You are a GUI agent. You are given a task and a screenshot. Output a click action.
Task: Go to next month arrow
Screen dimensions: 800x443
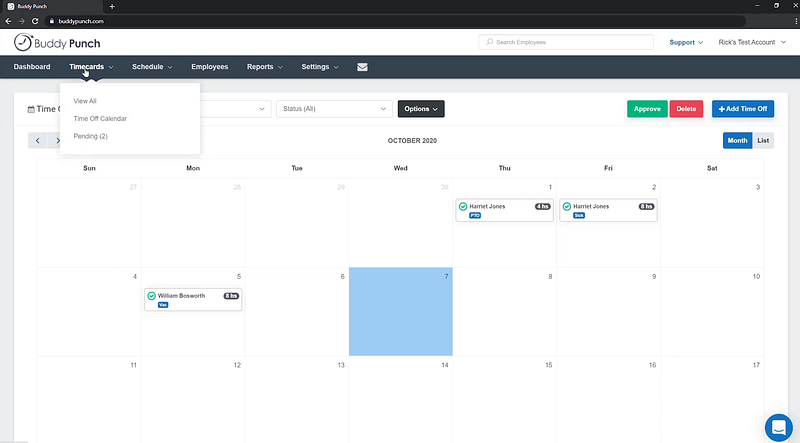pyautogui.click(x=57, y=140)
